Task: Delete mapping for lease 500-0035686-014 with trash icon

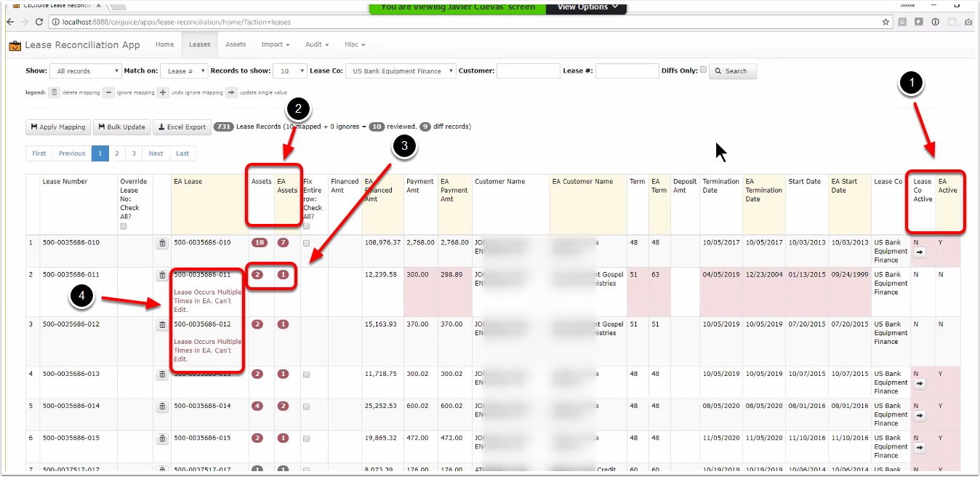Action: click(162, 406)
